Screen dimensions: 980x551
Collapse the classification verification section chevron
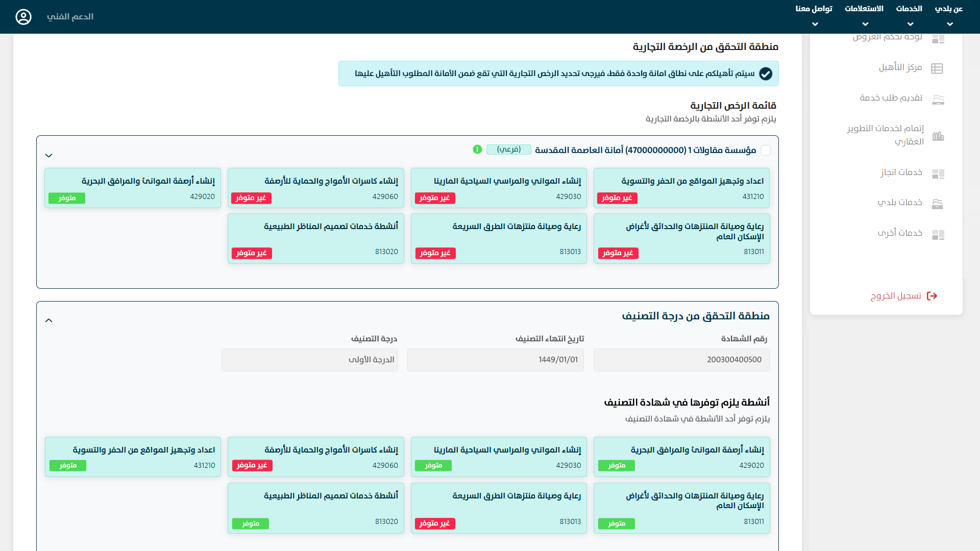point(49,320)
